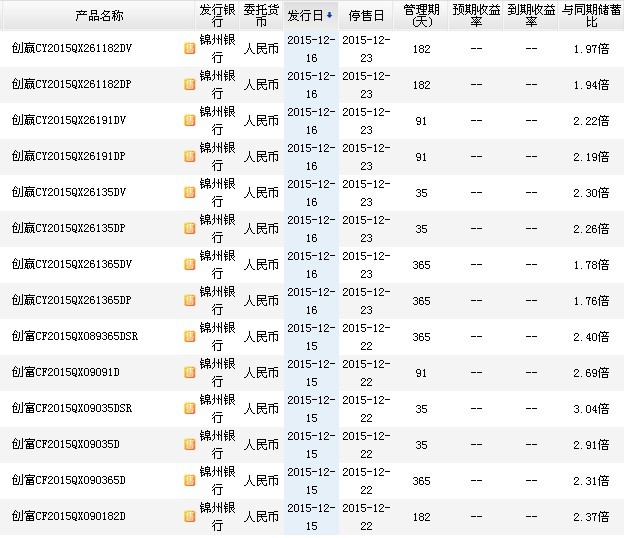Open product 创赢CY2015QX26191DV
The width and height of the screenshot is (624, 538).
[69, 121]
